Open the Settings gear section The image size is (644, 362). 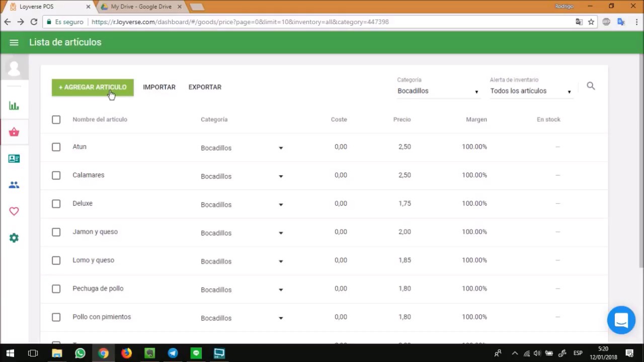click(14, 238)
